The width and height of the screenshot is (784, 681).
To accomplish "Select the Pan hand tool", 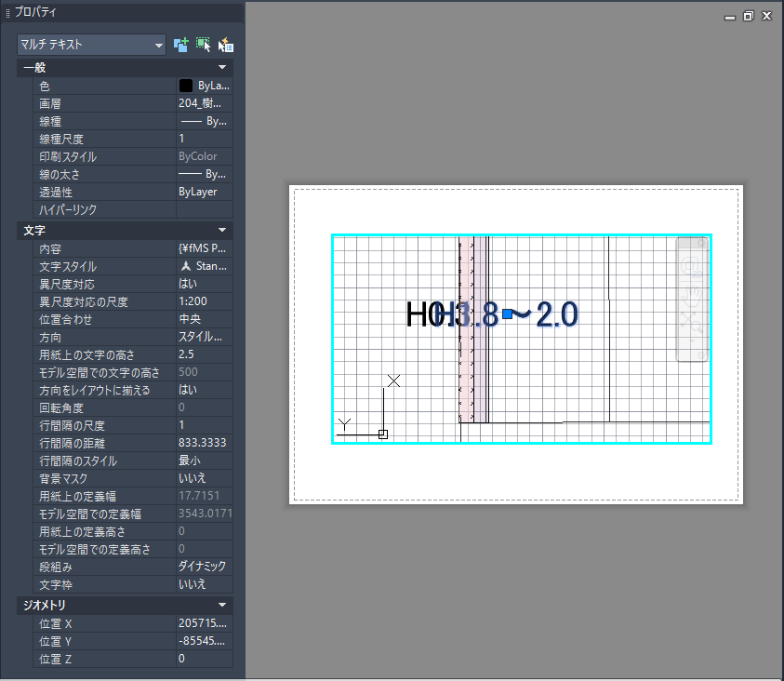I will pyautogui.click(x=692, y=297).
